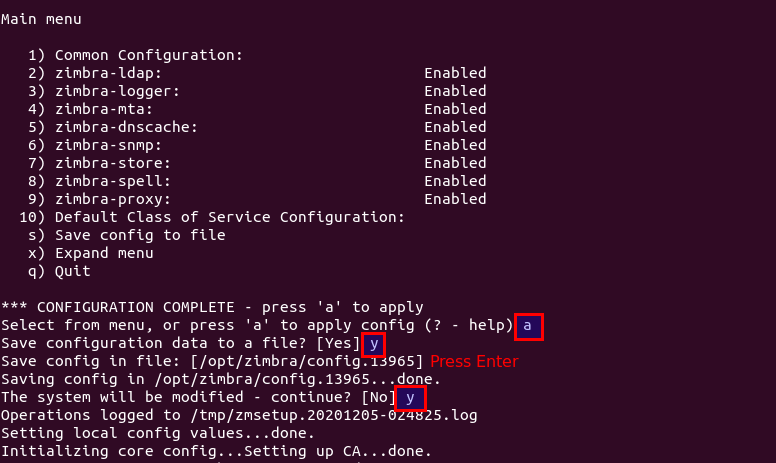This screenshot has width=776, height=463.
Task: Click the 'y' after continue? [No]
Action: tap(409, 398)
